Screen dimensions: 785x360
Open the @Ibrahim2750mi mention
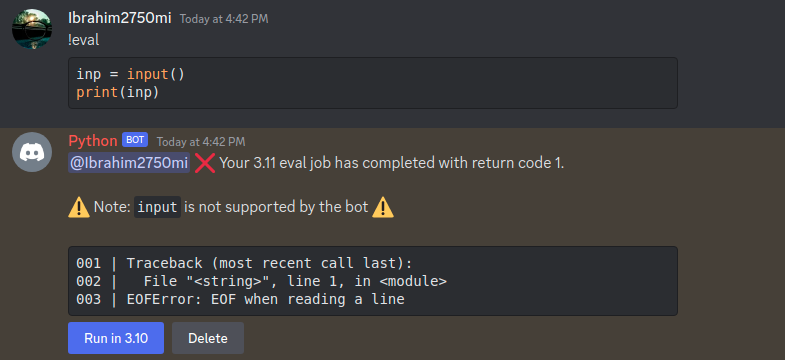coord(129,163)
